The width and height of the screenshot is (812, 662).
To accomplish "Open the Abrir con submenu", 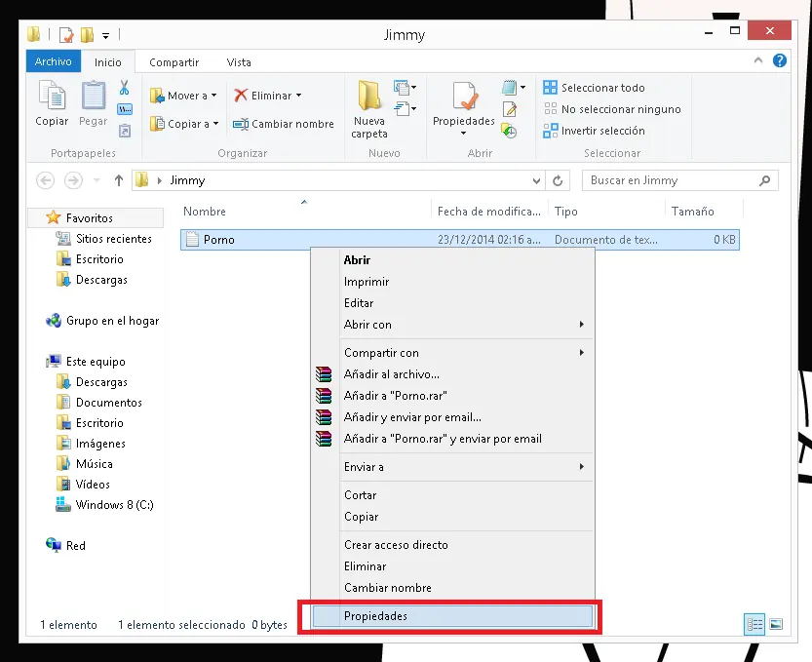I will (x=452, y=325).
